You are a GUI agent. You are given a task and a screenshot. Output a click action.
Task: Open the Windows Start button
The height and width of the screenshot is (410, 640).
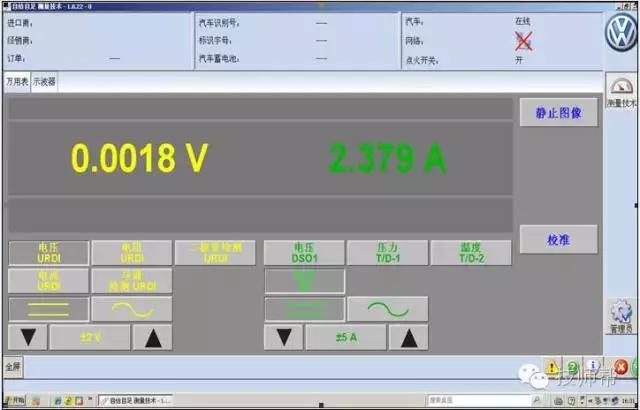(15, 400)
